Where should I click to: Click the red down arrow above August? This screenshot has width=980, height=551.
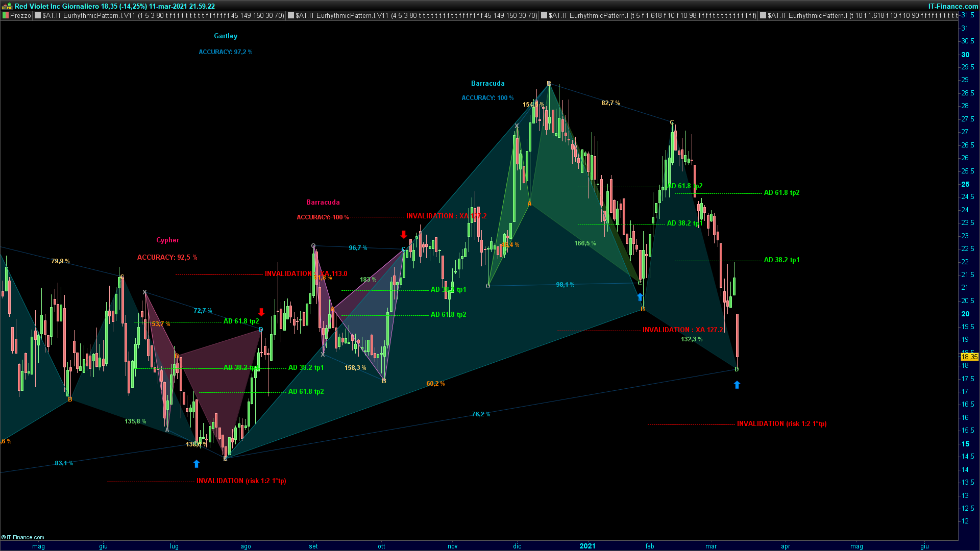[x=261, y=312]
